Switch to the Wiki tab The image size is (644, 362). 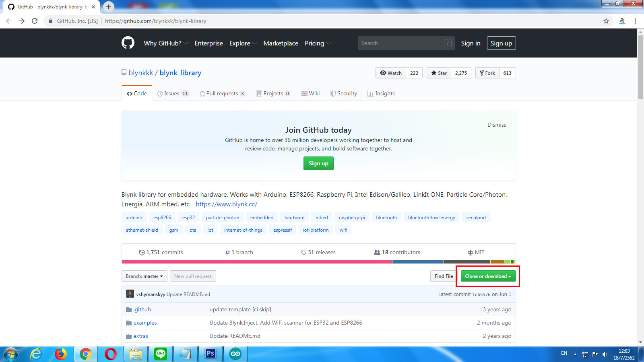(x=310, y=93)
